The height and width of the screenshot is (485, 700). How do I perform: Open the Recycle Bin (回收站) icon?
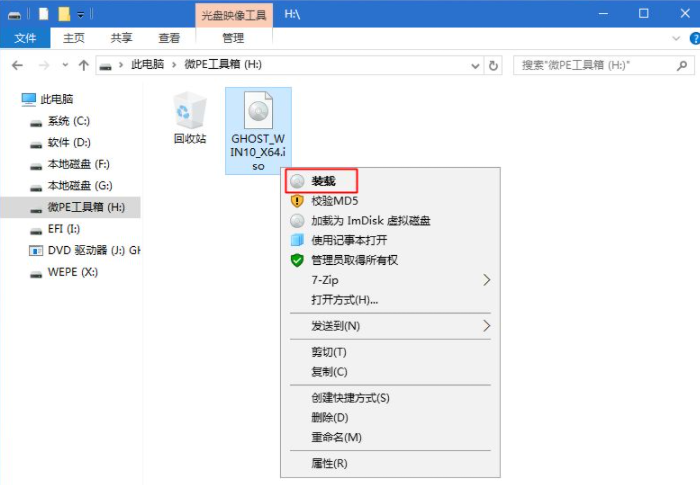pos(190,115)
